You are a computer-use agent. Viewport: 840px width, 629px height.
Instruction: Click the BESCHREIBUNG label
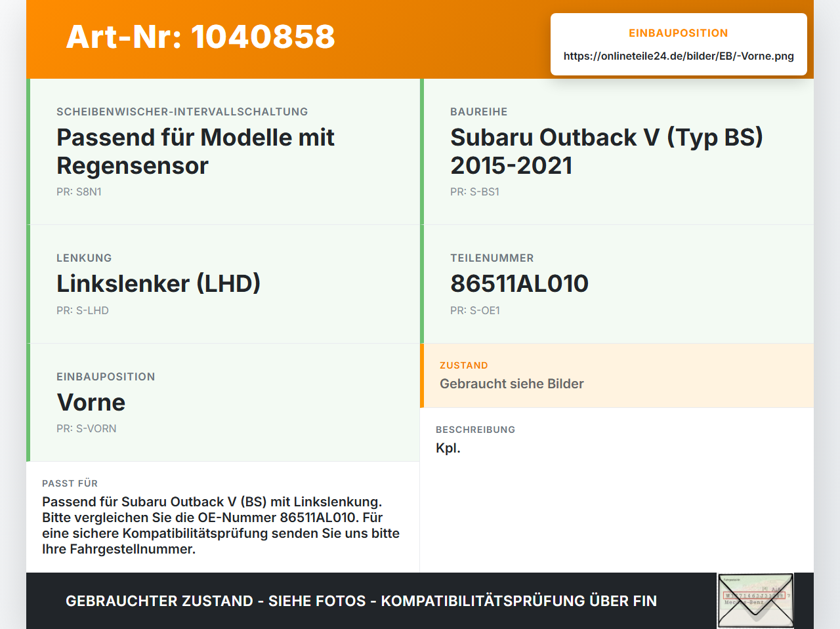tap(476, 430)
